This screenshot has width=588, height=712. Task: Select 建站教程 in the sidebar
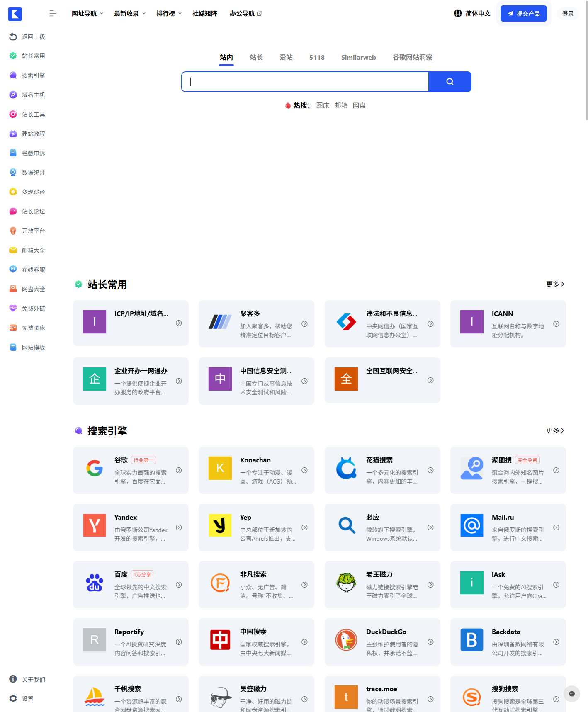(x=27, y=134)
